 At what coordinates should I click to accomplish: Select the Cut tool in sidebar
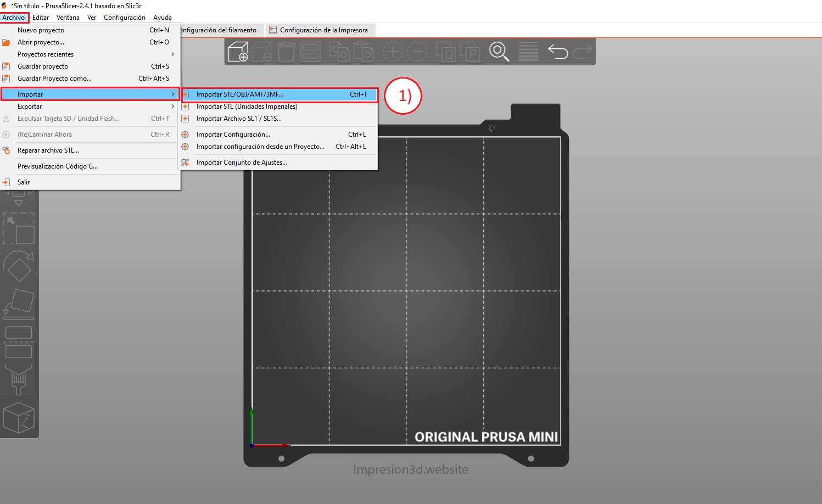click(19, 341)
